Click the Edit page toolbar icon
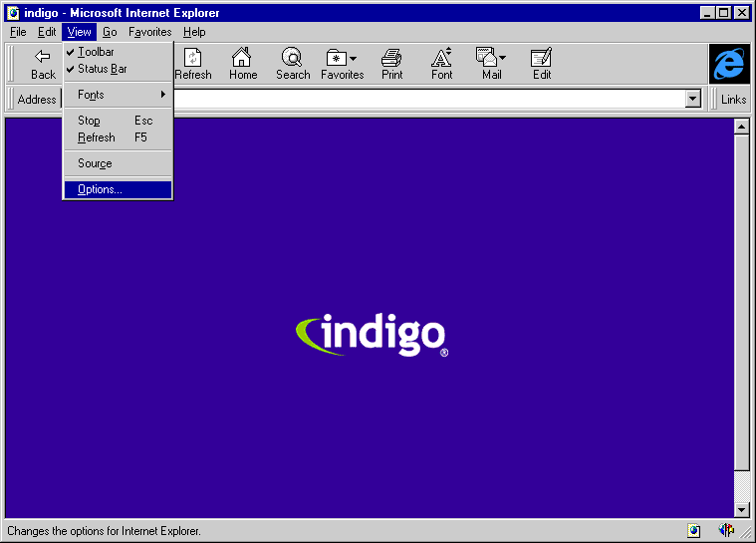 pyautogui.click(x=541, y=57)
